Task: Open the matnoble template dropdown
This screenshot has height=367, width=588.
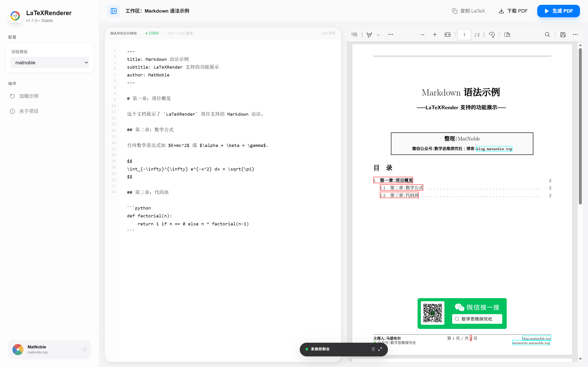Action: 49,62
